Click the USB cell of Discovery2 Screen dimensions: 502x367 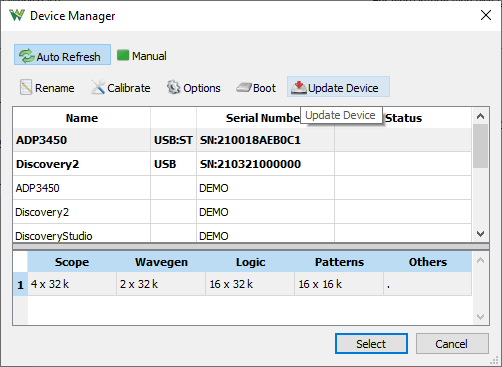tap(173, 164)
